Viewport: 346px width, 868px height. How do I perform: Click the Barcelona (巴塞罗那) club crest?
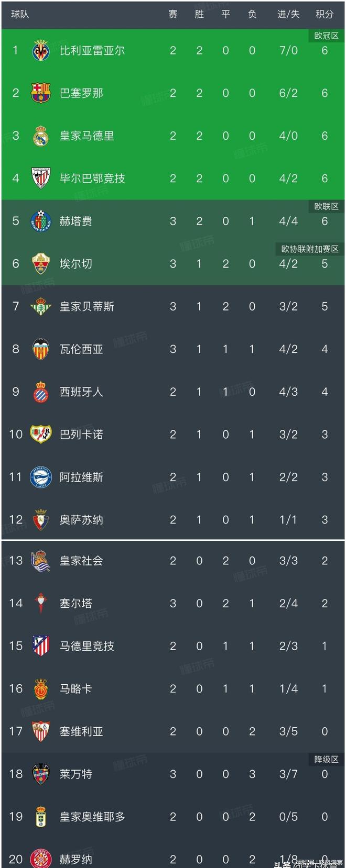41,93
